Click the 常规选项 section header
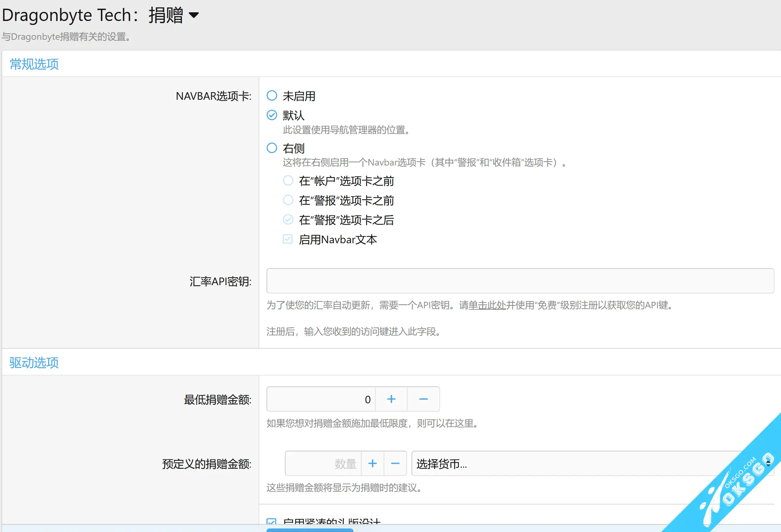Viewport: 781px width, 532px height. coord(34,64)
